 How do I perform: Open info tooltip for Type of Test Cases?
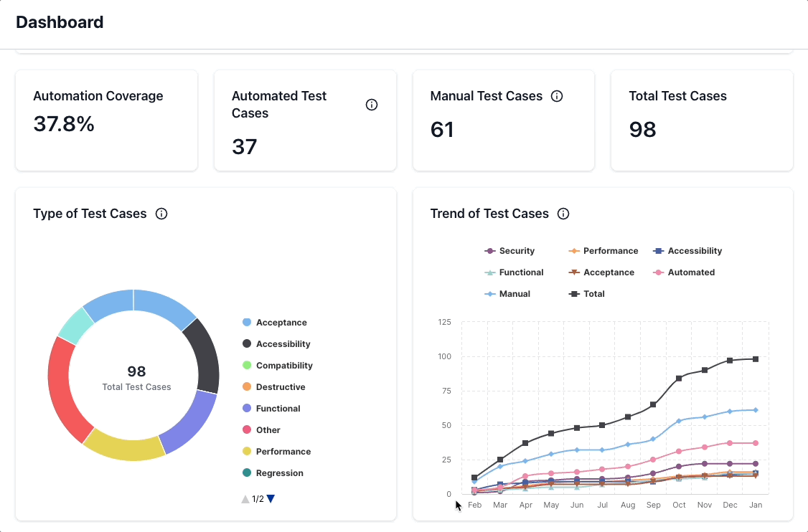[x=161, y=214]
